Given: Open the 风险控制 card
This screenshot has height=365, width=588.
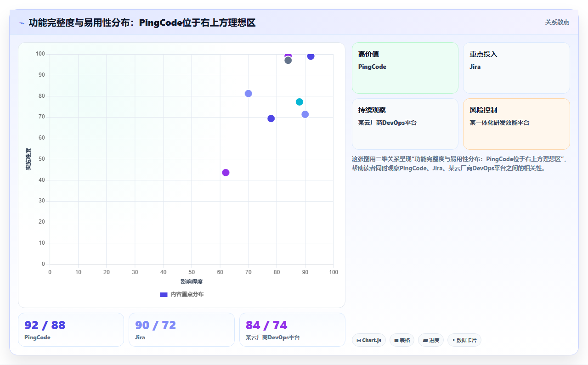Looking at the screenshot, I should (x=516, y=124).
